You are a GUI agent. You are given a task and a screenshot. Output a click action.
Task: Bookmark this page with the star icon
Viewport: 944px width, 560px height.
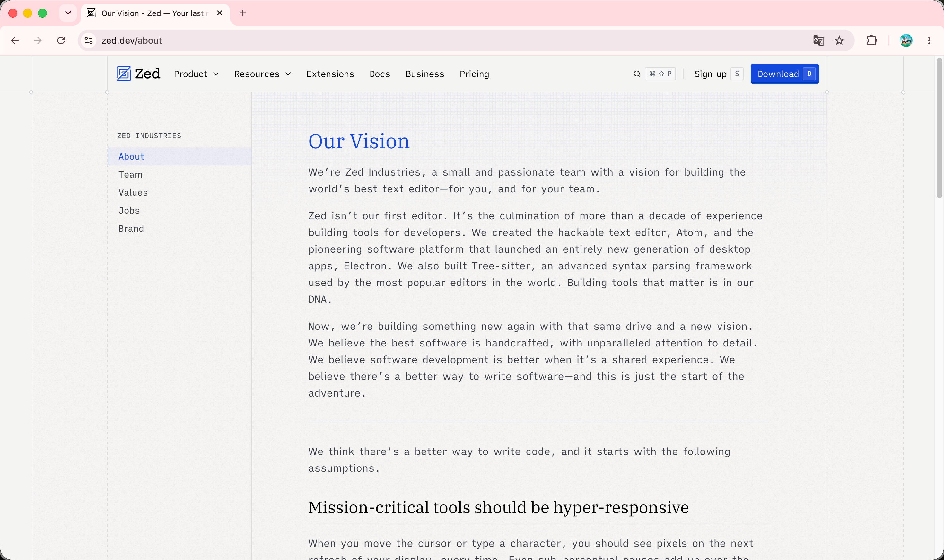coord(839,40)
